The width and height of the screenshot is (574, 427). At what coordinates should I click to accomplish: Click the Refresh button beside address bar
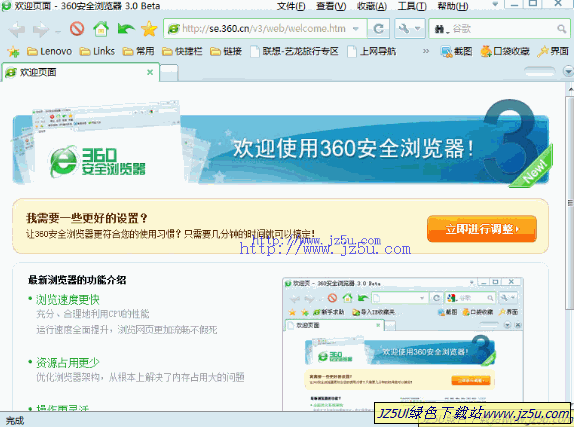point(379,29)
